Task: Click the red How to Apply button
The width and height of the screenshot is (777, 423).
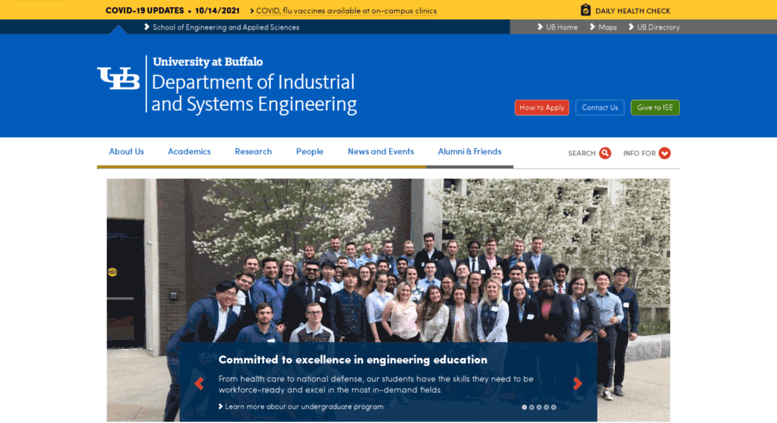Action: (x=542, y=107)
